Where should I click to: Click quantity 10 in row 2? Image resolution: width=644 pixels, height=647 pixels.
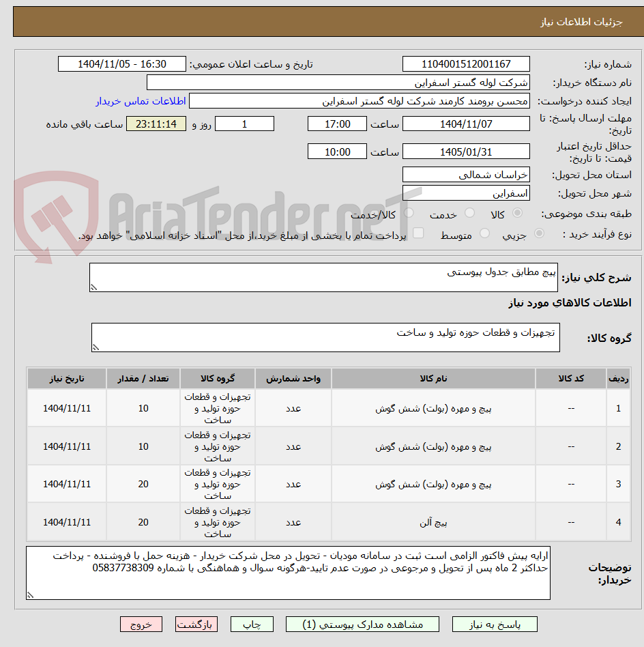(x=143, y=447)
